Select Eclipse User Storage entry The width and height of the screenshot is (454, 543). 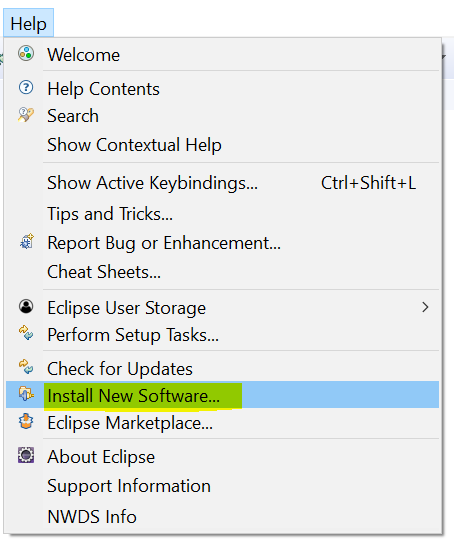pyautogui.click(x=222, y=308)
